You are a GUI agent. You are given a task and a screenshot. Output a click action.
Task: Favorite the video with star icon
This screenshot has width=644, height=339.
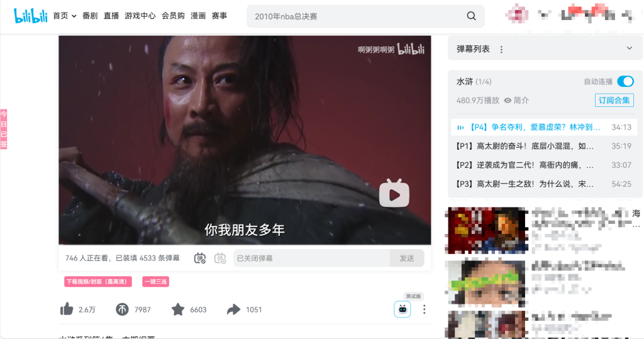(x=178, y=309)
